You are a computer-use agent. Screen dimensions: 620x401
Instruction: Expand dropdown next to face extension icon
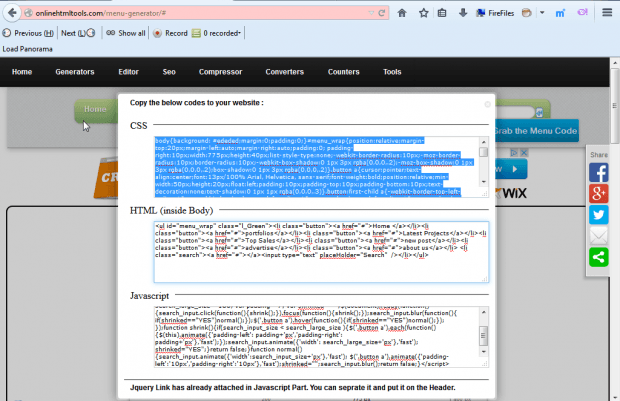(x=542, y=13)
